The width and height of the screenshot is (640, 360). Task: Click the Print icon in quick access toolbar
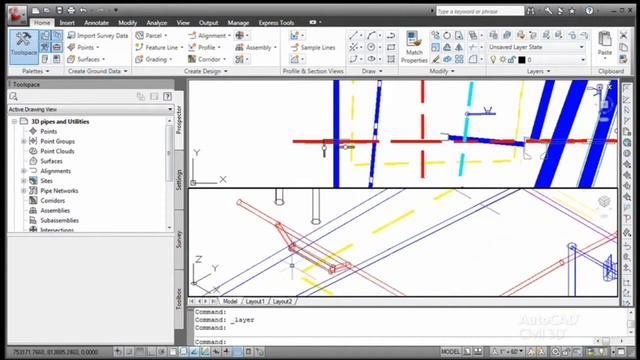[x=71, y=10]
